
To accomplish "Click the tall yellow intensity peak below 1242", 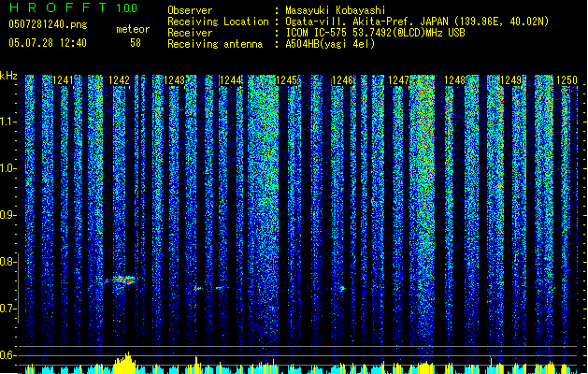I will 125,363.
